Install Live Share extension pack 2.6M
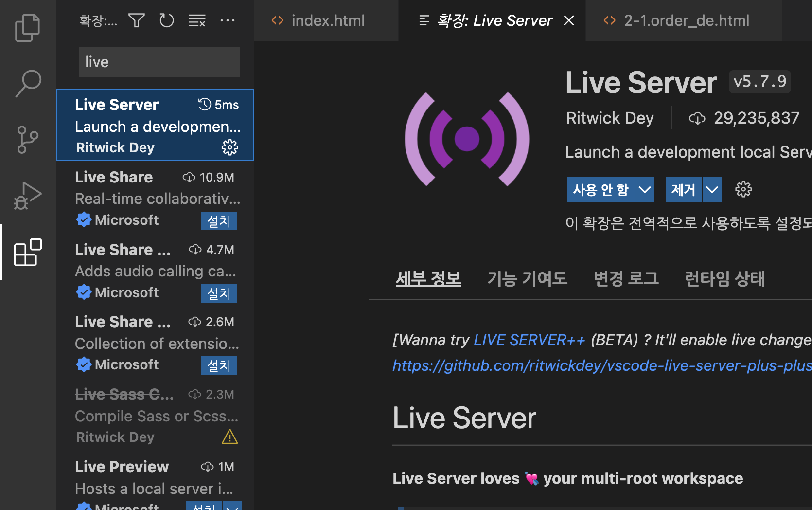Screen dimensions: 812x510 pyautogui.click(x=219, y=366)
